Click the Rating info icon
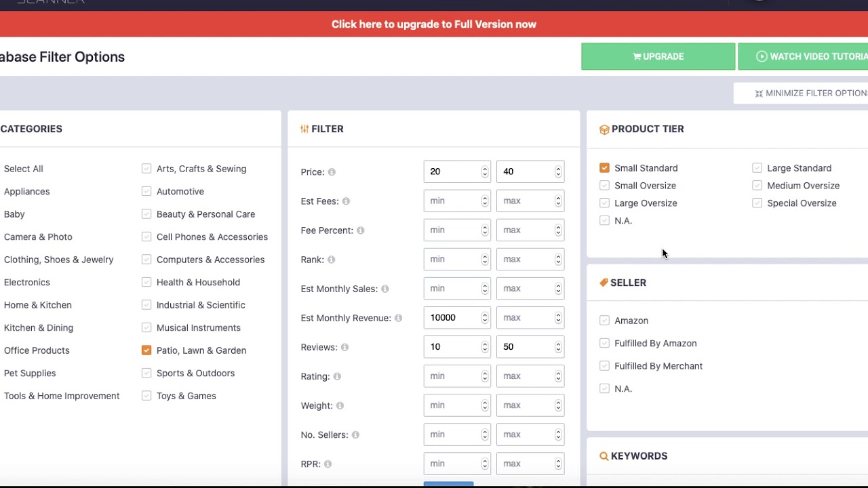 pos(337,376)
